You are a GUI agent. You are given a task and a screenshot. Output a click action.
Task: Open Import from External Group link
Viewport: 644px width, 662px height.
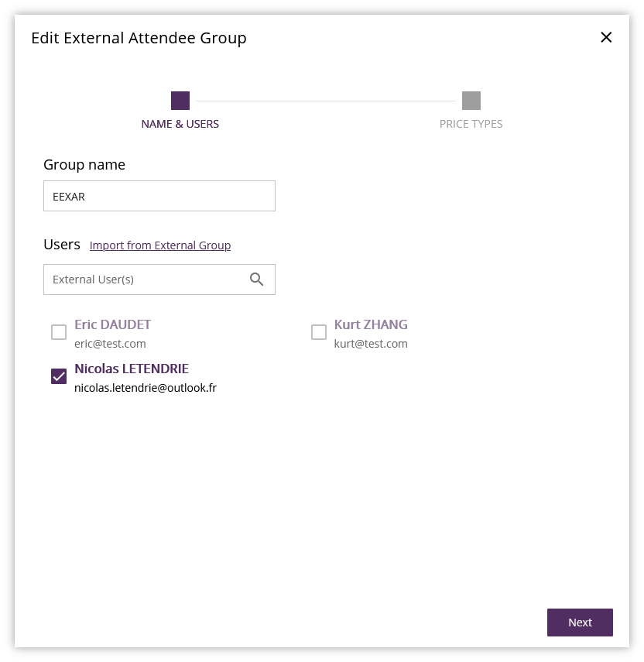(x=160, y=245)
